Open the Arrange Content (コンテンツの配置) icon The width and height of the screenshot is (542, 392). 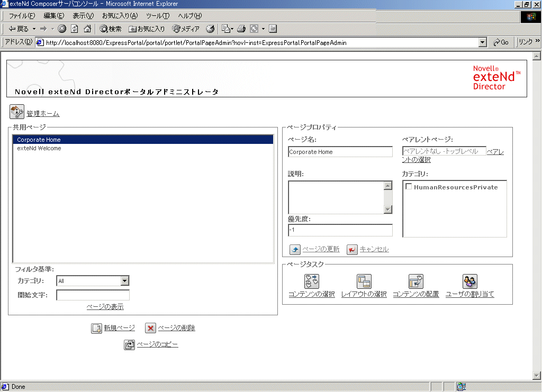(x=416, y=281)
